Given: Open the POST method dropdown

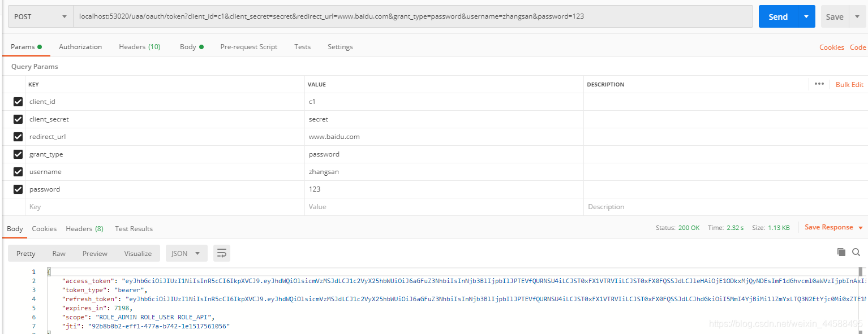Looking at the screenshot, I should click(x=41, y=16).
